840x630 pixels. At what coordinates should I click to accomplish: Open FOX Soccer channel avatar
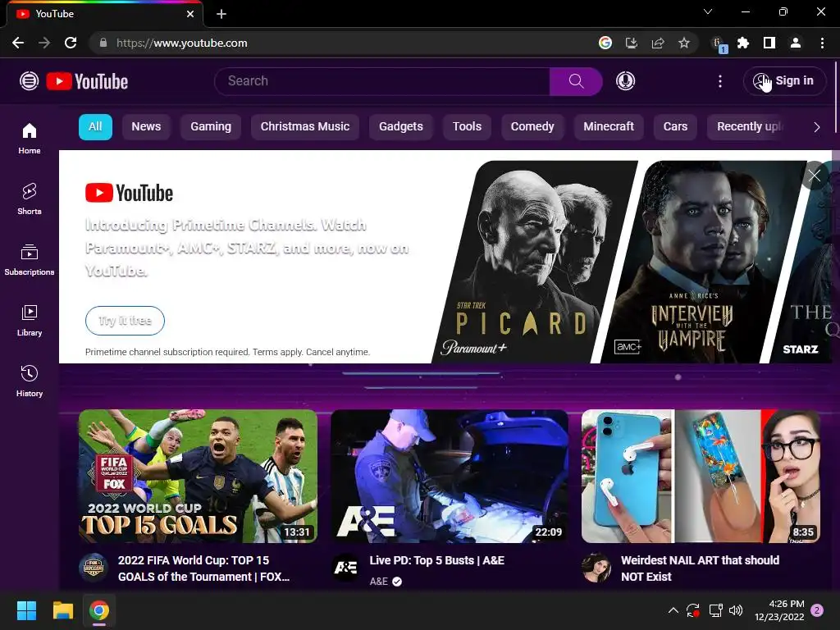tap(94, 568)
